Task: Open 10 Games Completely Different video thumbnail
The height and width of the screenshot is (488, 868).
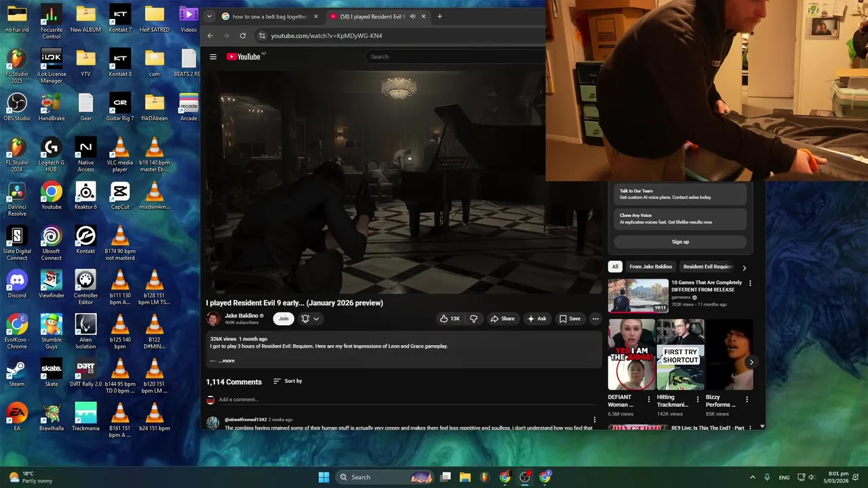Action: point(638,296)
